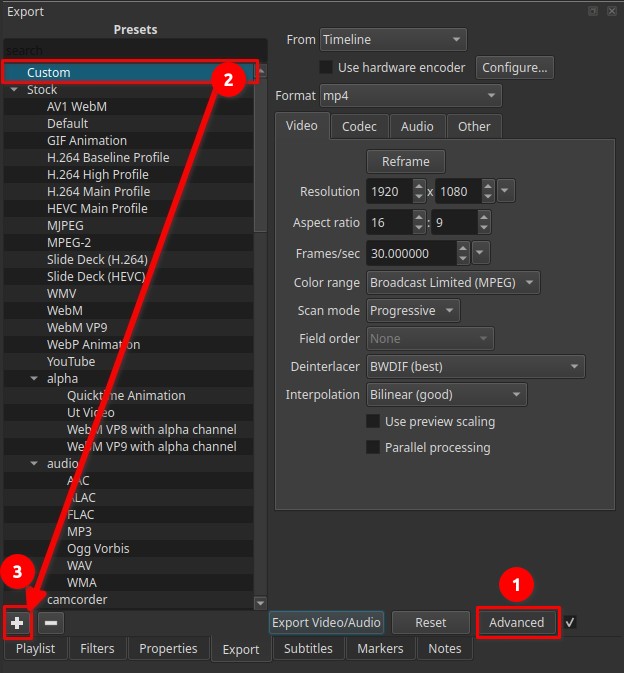Switch to the Audio tab

(x=417, y=126)
